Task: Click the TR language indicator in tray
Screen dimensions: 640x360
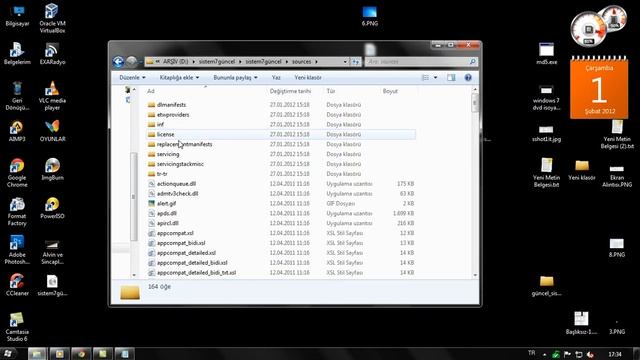Action: (531, 353)
